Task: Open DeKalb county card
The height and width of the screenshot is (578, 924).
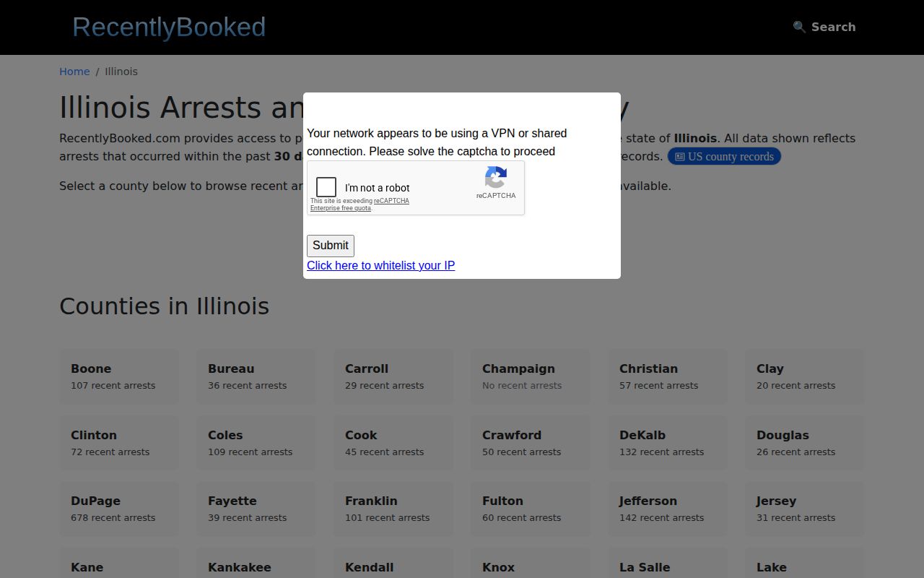Action: point(668,443)
